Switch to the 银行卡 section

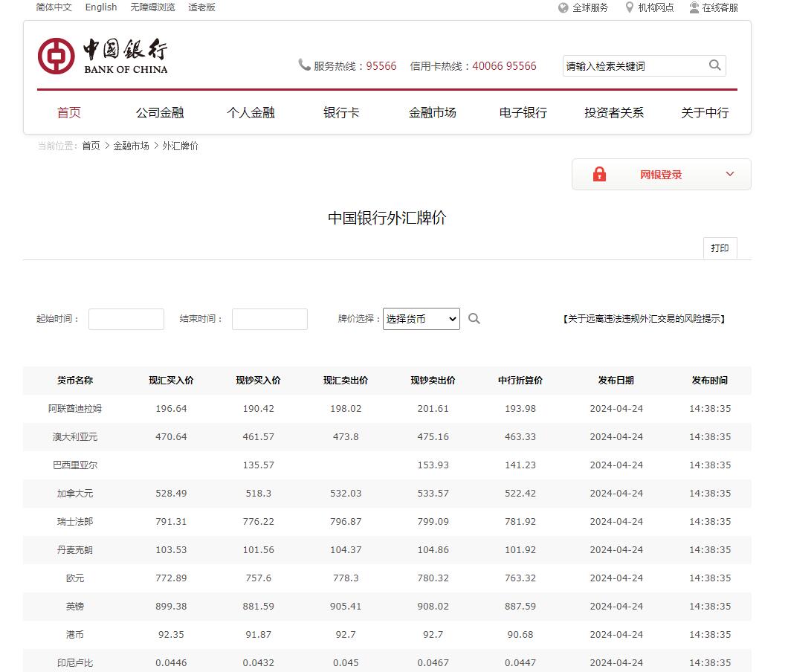click(x=341, y=112)
